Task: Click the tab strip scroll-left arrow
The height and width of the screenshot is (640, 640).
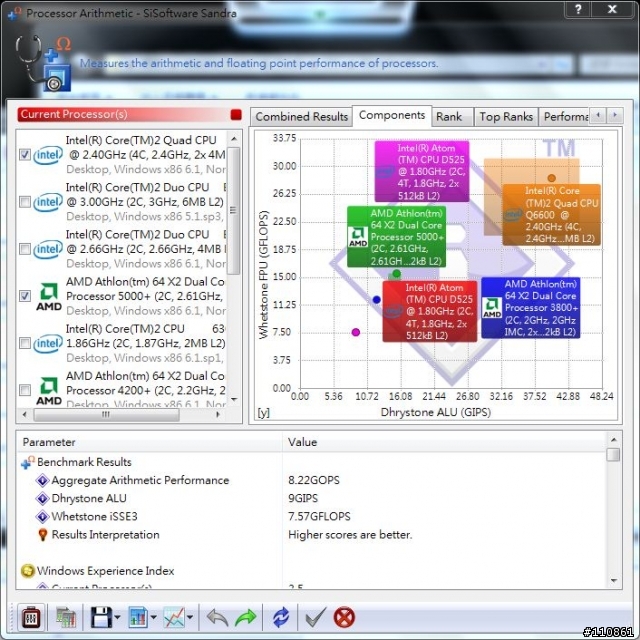Action: click(x=598, y=116)
